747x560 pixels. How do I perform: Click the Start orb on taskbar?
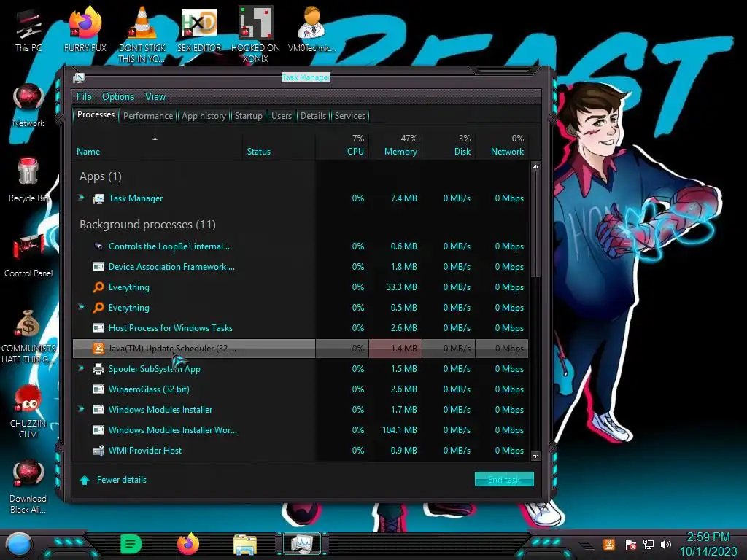18,545
